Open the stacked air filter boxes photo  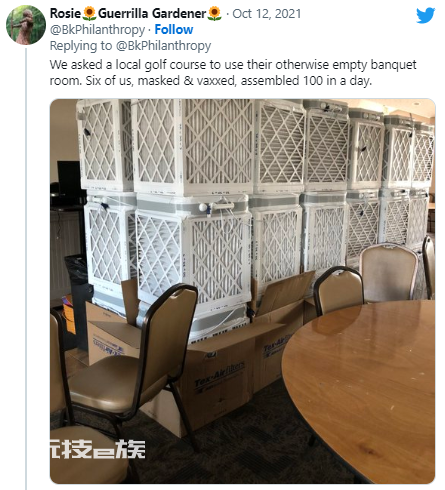pos(242,291)
